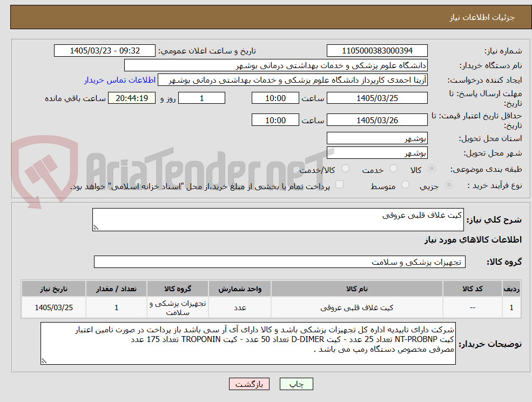Click the price validity time 10:00 field
Viewport: 532px width, 402px height.
coord(275,120)
